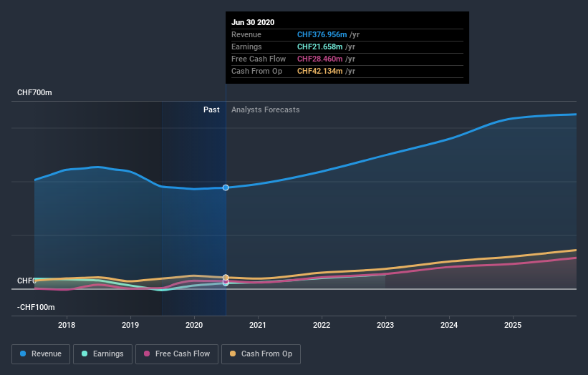Viewport: 588px width, 375px height.
Task: Toggle the Cash From Op legend series
Action: [261, 354]
